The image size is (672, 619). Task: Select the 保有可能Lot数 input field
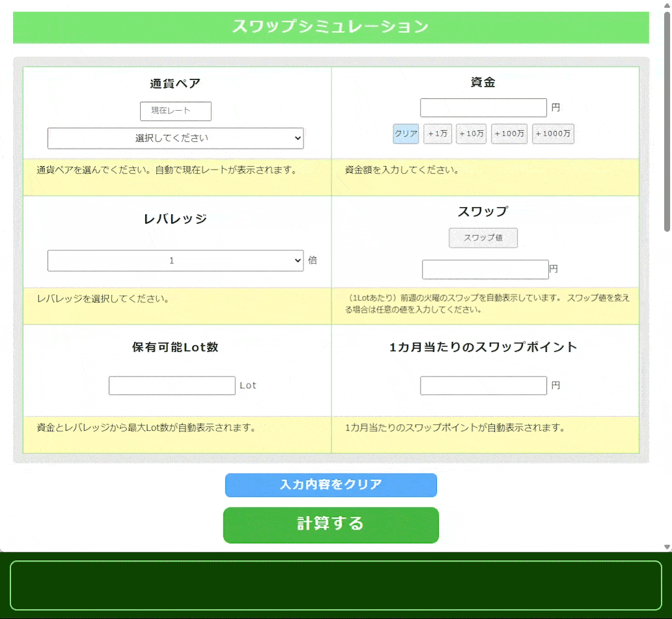[171, 385]
